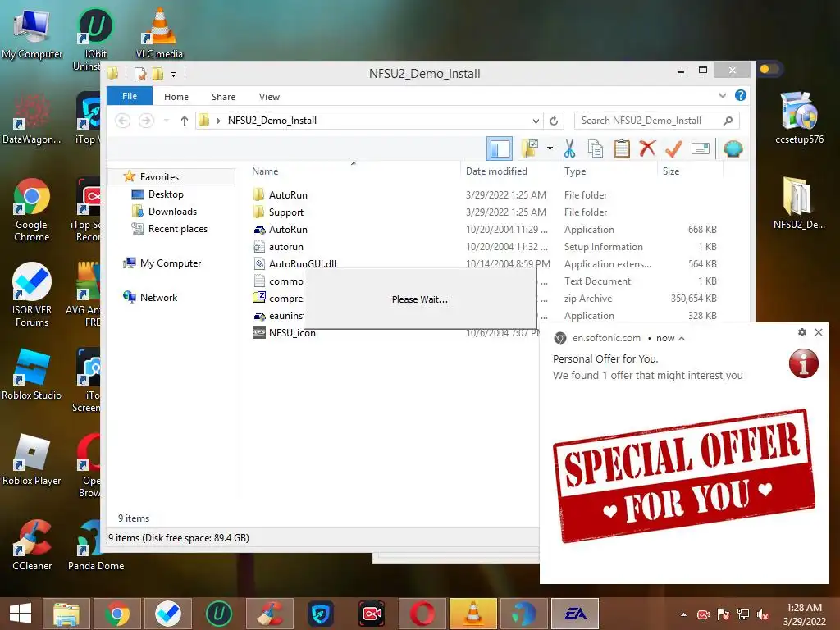Click the folder options icon in toolbar
Screen dimensions: 840x630
coord(530,148)
